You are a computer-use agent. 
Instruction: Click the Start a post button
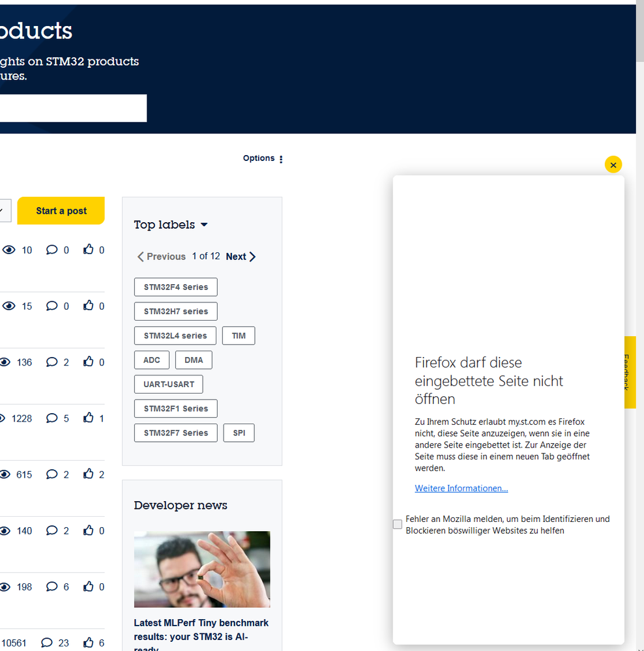[x=61, y=210]
